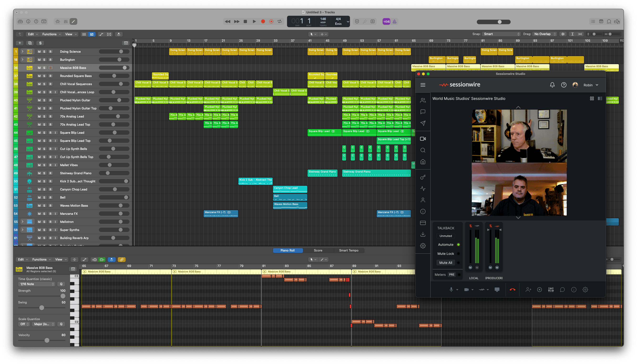This screenshot has width=637, height=364.
Task: Open the Sessionwire download sidebar icon
Action: (x=423, y=234)
